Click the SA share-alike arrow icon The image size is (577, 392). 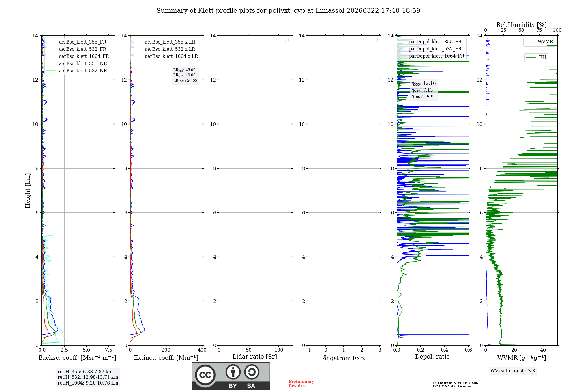coord(252,372)
